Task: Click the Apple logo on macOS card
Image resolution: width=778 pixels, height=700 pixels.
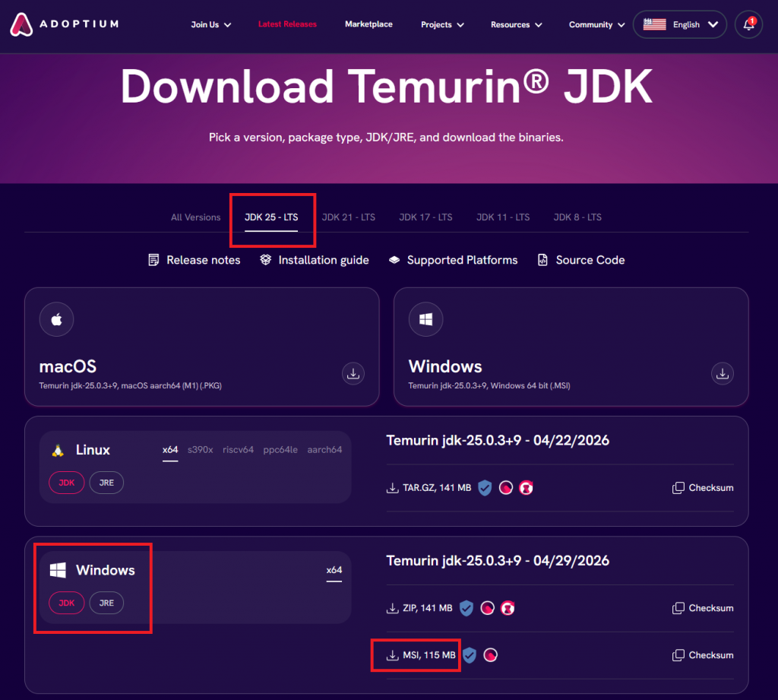Action: coord(56,319)
